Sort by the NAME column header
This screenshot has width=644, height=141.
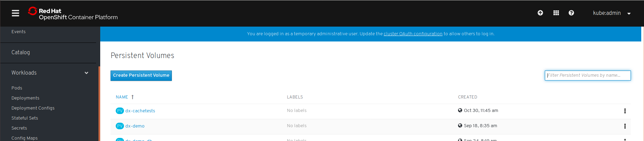(122, 97)
